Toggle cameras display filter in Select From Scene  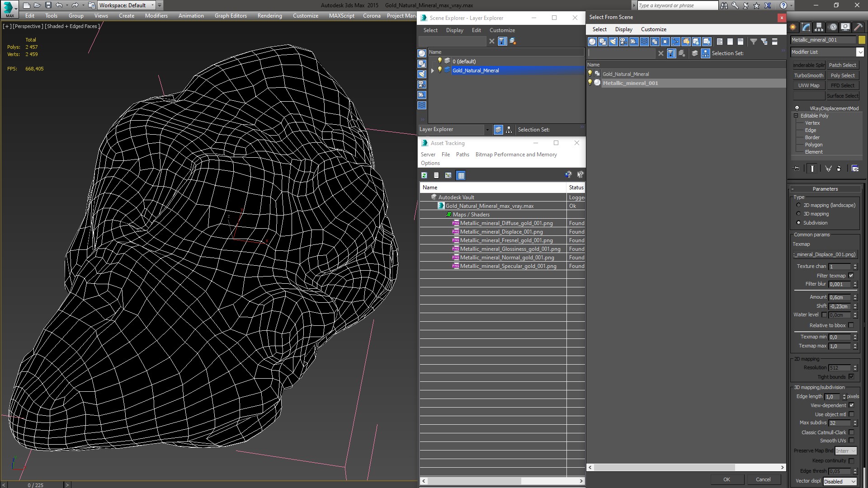point(623,42)
